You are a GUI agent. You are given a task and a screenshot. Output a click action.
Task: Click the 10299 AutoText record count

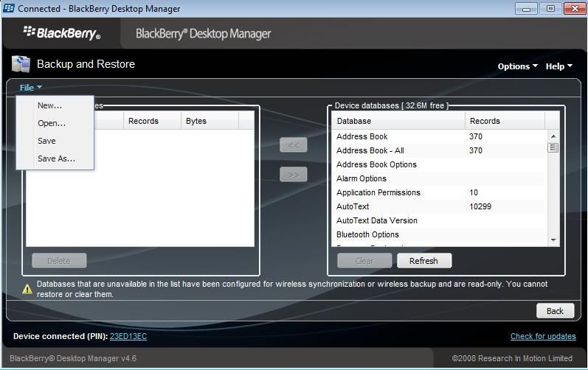pyautogui.click(x=480, y=206)
